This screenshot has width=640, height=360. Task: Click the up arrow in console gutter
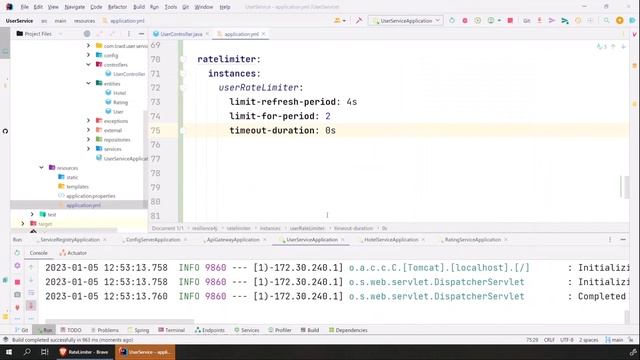31,267
